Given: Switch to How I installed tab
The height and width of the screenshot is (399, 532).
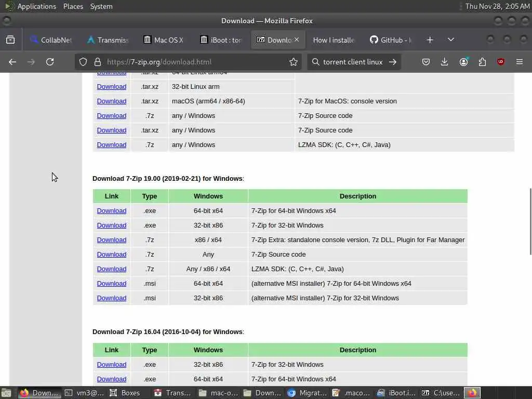Looking at the screenshot, I should click(334, 40).
